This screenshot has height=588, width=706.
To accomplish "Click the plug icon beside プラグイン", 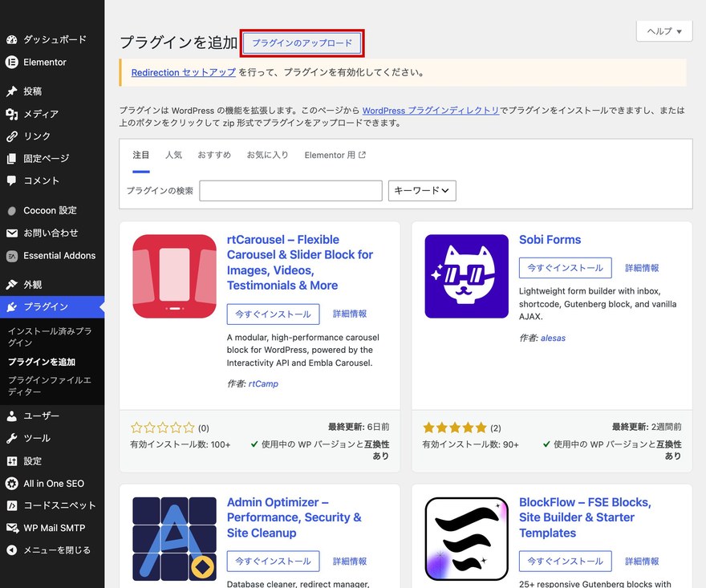I will click(x=12, y=307).
